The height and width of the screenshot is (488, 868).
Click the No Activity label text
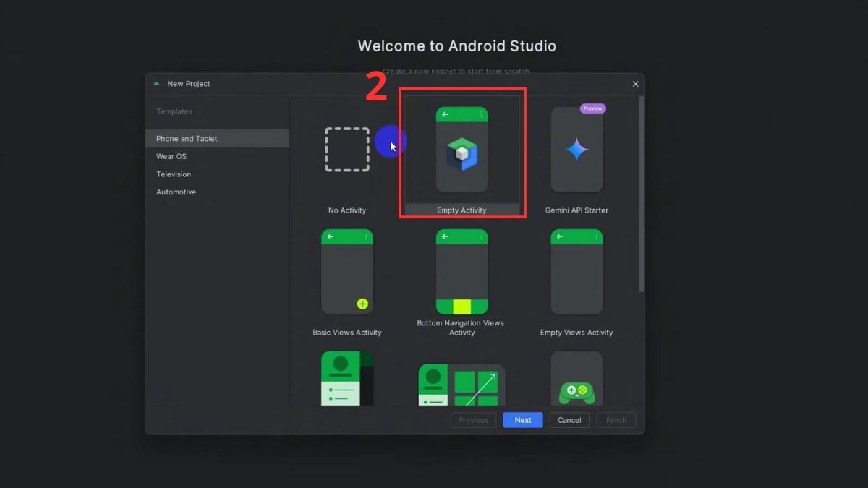pyautogui.click(x=347, y=210)
